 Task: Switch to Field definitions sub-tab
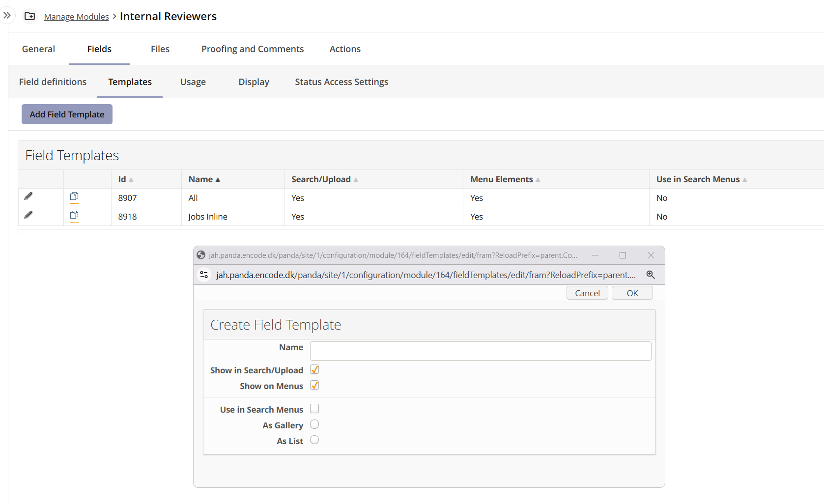point(53,82)
